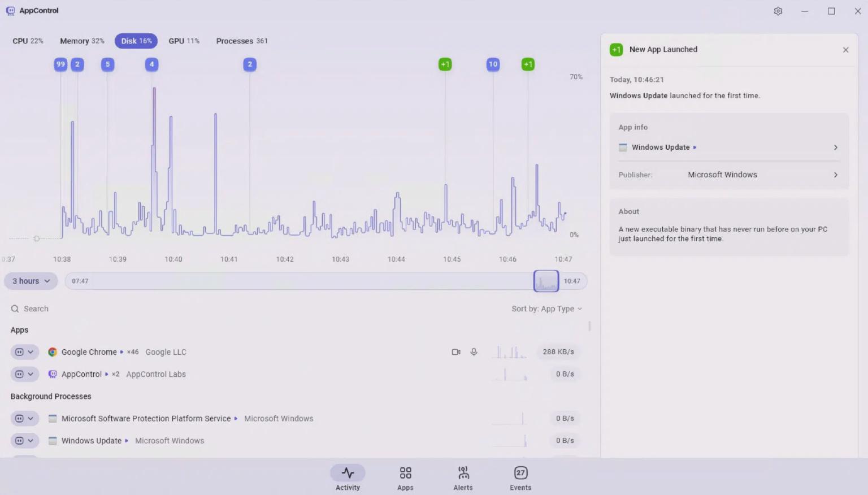This screenshot has width=868, height=495.
Task: Click the green +1 icon in notification header
Action: (x=617, y=50)
